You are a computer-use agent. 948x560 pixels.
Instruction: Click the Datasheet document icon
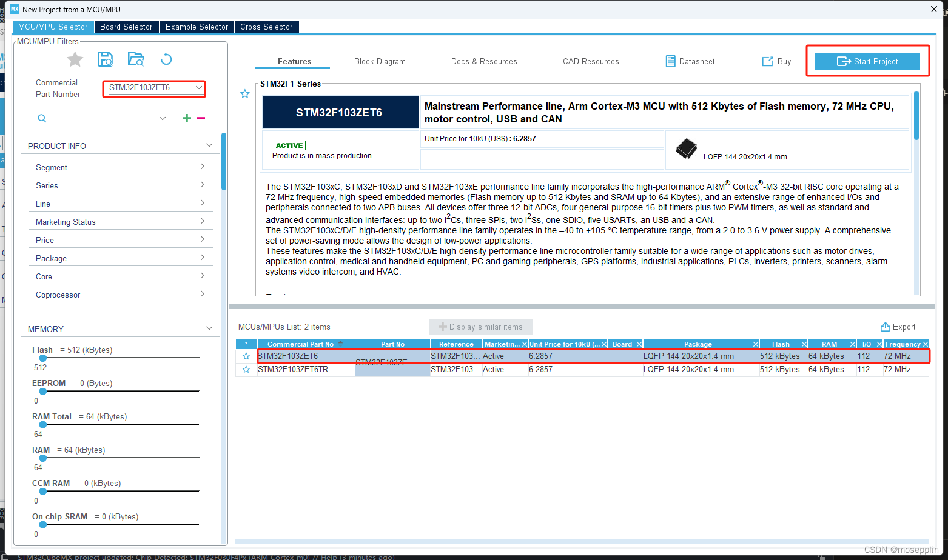tap(671, 61)
